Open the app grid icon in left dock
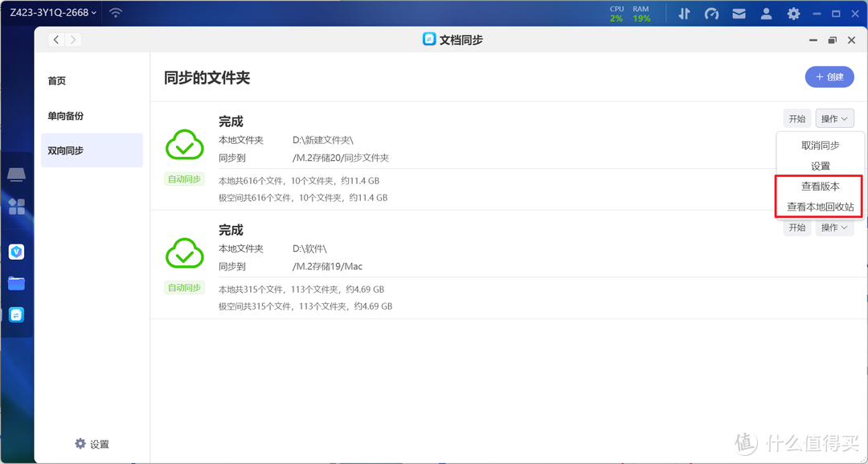The image size is (868, 464). (x=17, y=207)
